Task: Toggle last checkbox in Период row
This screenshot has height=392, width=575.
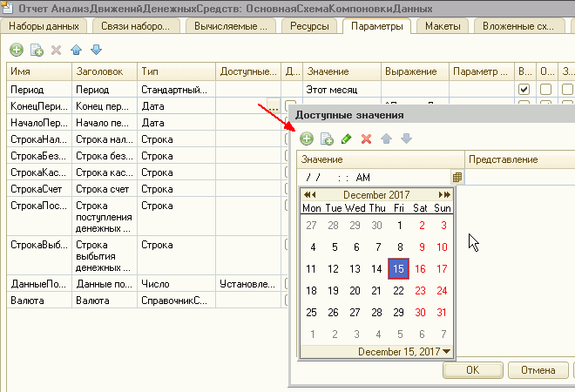Action: pos(567,89)
